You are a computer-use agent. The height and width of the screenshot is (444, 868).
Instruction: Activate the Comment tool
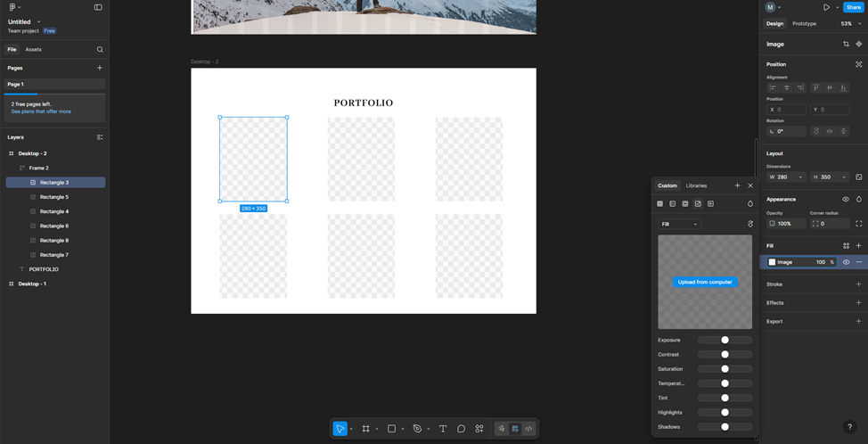click(x=461, y=429)
